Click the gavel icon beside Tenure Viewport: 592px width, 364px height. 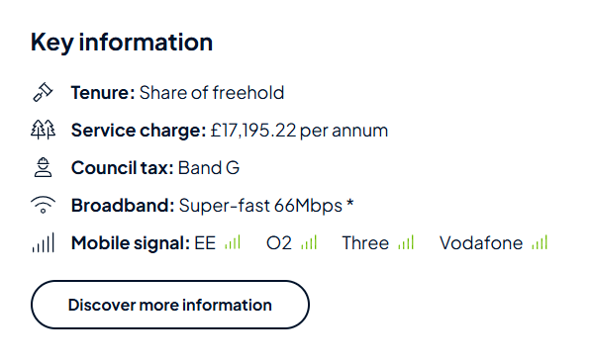pos(43,92)
